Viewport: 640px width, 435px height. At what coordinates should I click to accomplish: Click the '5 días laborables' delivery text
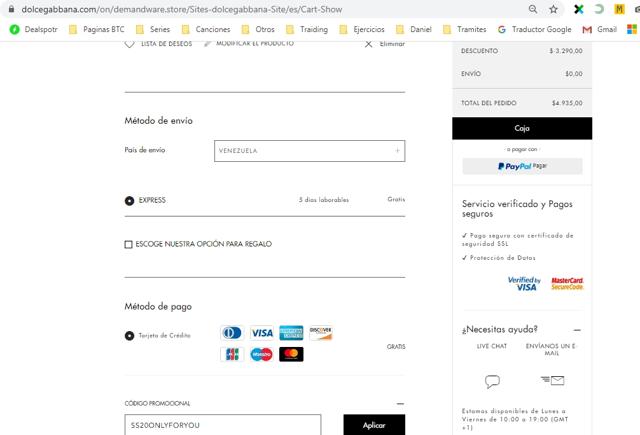click(324, 200)
